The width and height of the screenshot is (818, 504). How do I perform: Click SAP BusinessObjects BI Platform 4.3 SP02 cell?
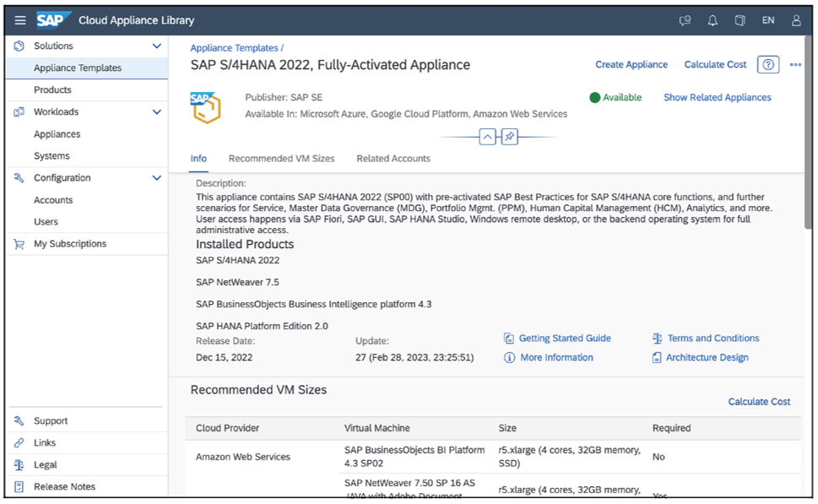[414, 457]
